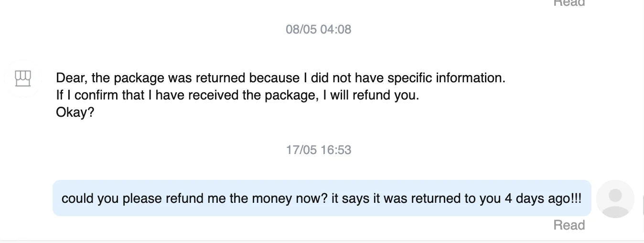Click '4 days ago!!!' in the blue bubble
644x243 pixels.
pos(543,199)
